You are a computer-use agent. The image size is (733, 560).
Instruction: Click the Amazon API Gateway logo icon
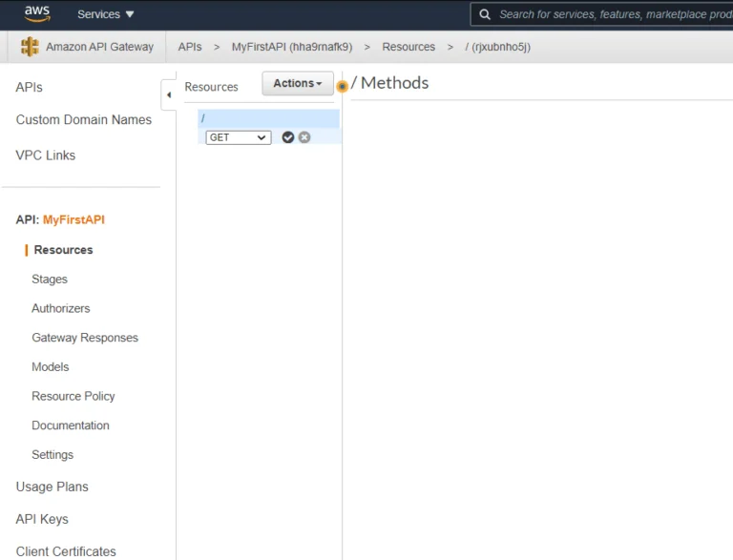(30, 47)
